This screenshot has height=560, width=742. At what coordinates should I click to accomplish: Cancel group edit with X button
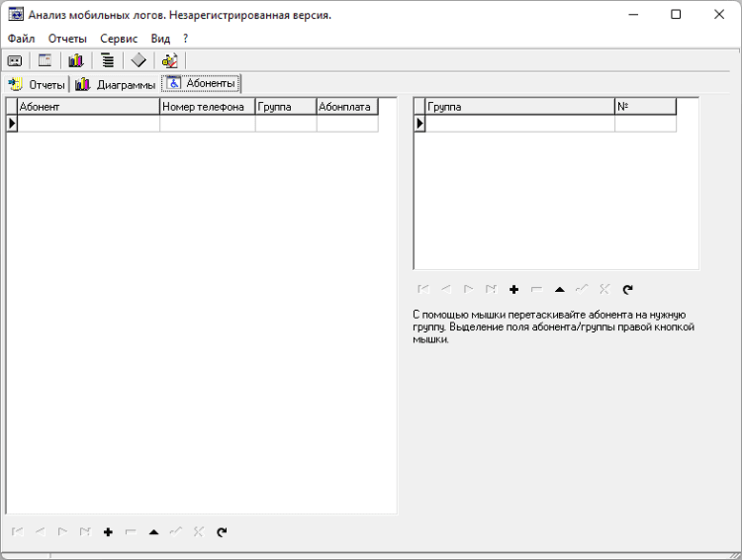604,289
